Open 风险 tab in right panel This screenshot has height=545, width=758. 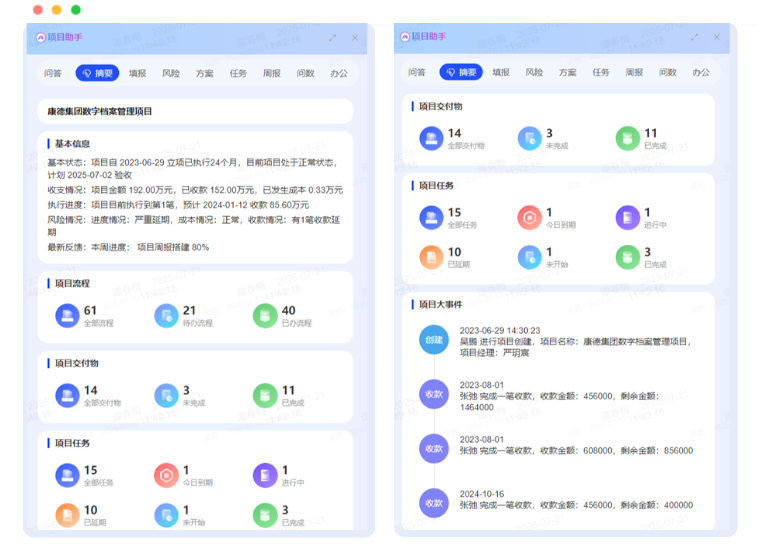coord(534,73)
